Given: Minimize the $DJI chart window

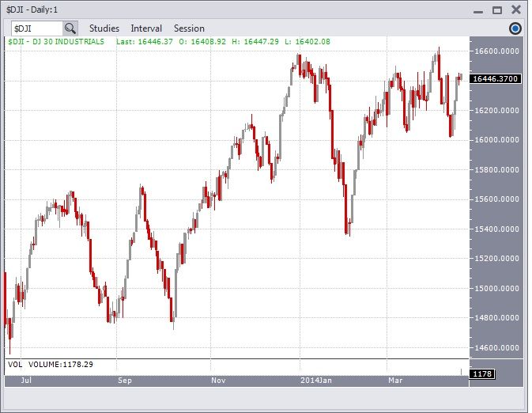Looking at the screenshot, I should (478, 11).
